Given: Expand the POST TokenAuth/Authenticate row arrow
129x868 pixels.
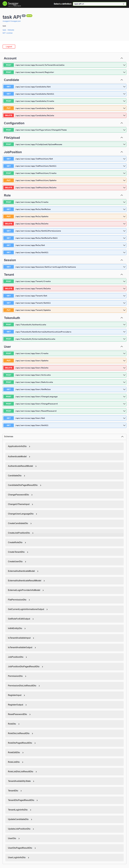Looking at the screenshot, I should (x=124, y=324).
